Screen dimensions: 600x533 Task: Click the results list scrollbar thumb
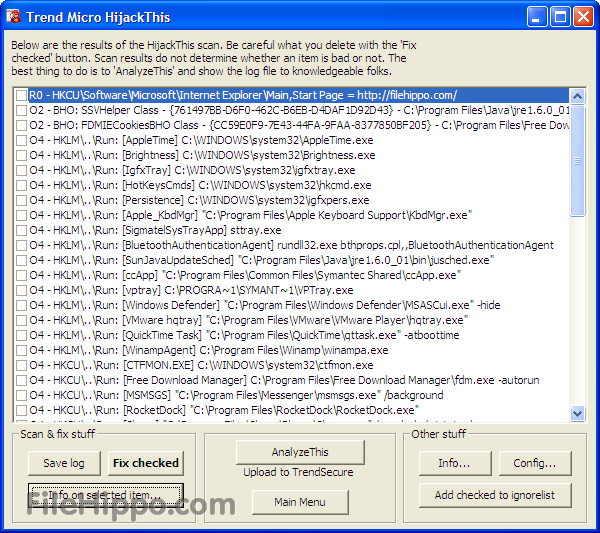[x=577, y=161]
